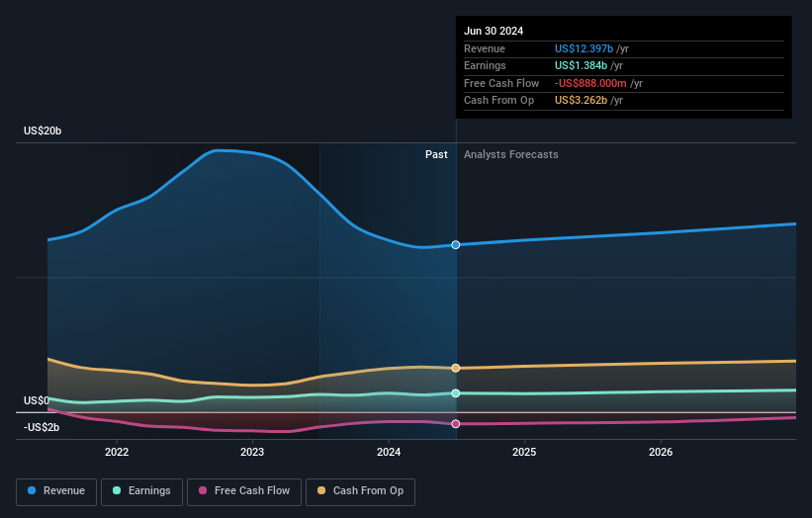
Task: Click the 2024 x-axis label
Action: pyautogui.click(x=389, y=452)
